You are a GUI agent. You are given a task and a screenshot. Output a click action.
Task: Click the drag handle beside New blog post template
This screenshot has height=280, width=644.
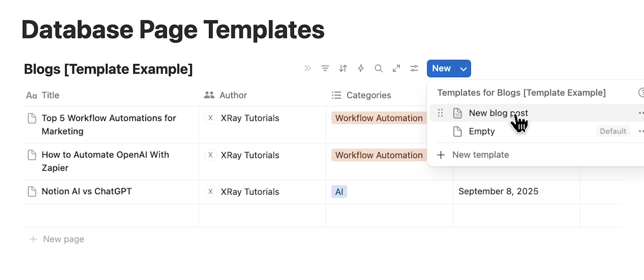(x=440, y=113)
